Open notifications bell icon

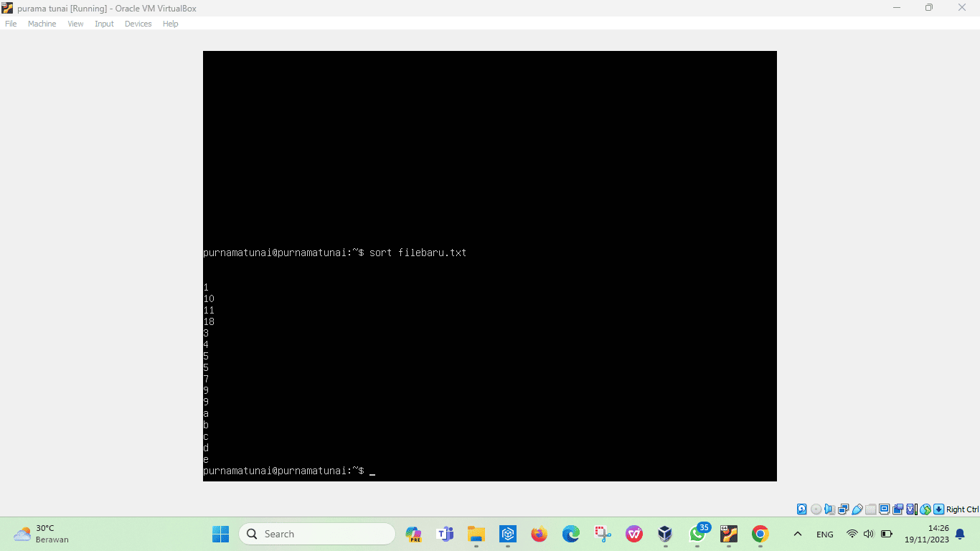point(960,534)
